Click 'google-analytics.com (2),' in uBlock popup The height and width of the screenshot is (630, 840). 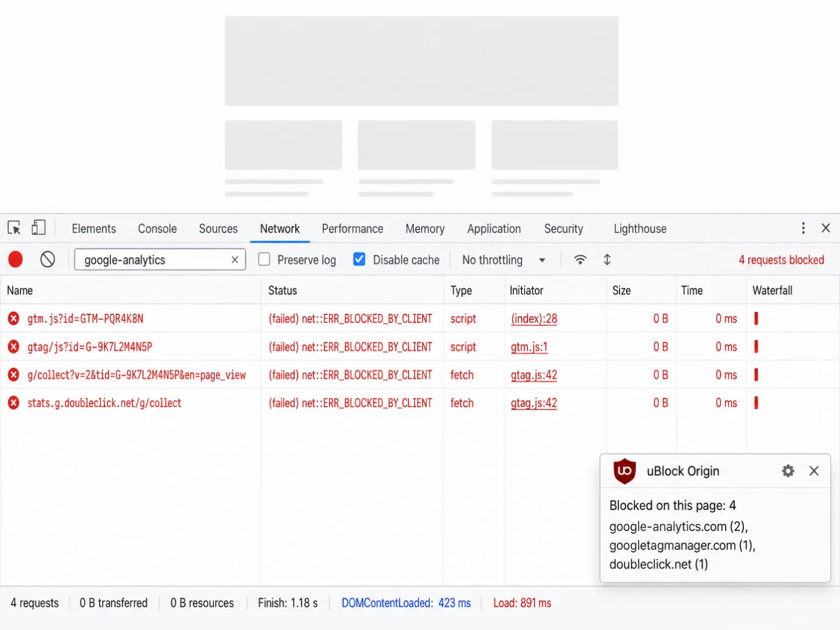678,526
